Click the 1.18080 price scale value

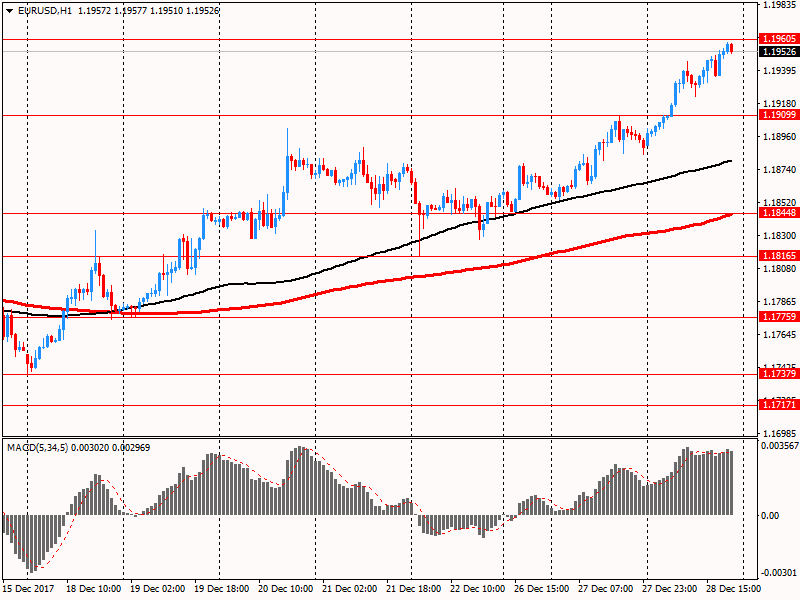tap(779, 268)
